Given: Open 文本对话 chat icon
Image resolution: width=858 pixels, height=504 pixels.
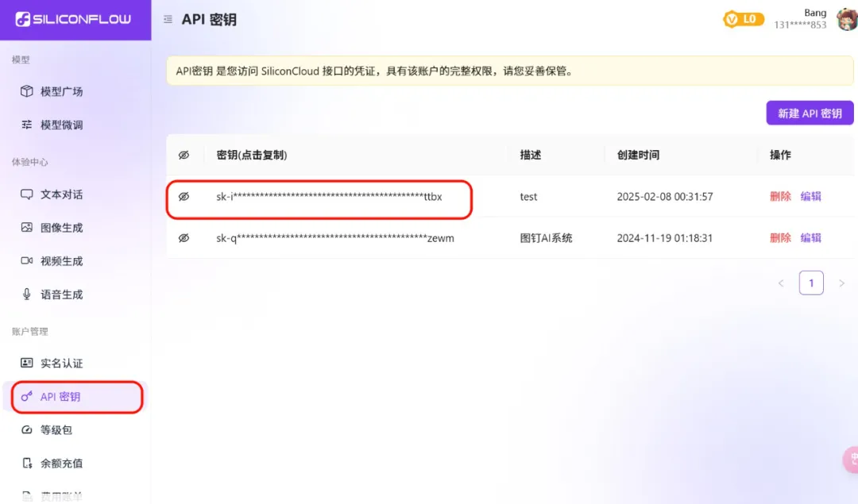Looking at the screenshot, I should 27,194.
